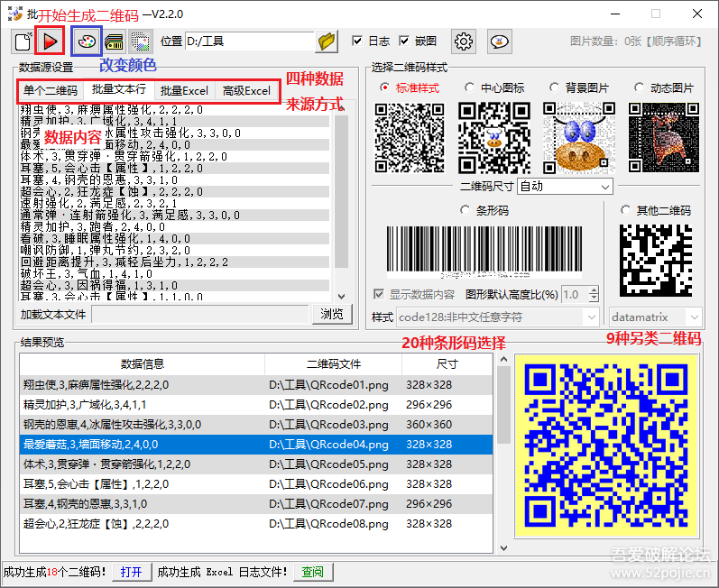719x588 pixels.
Task: Click the speech bubble about icon
Action: 500,41
